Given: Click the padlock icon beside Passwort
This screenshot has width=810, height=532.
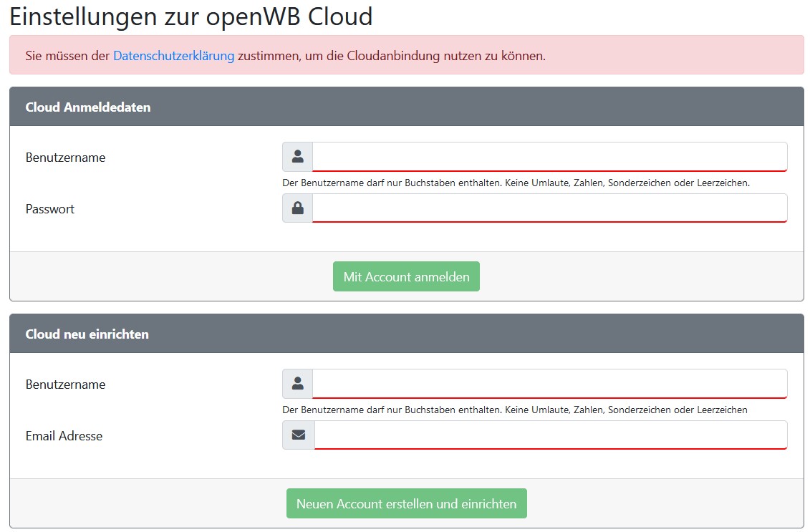Looking at the screenshot, I should [x=297, y=208].
